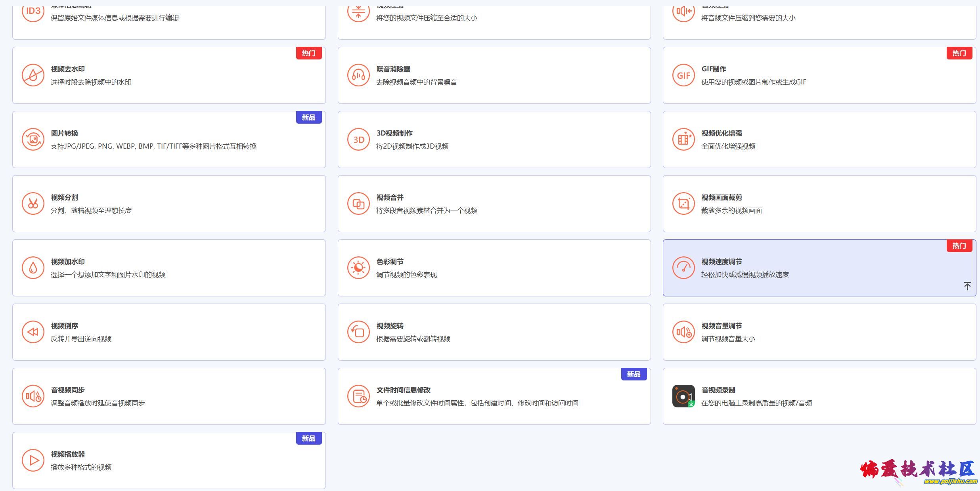
Task: Select the 视频倒序 rewind icon
Action: coord(33,332)
